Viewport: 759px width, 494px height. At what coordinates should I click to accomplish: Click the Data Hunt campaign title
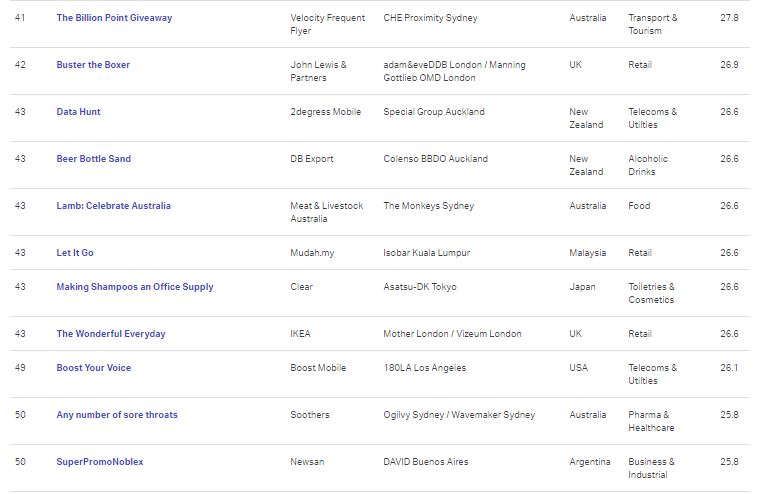coord(78,112)
